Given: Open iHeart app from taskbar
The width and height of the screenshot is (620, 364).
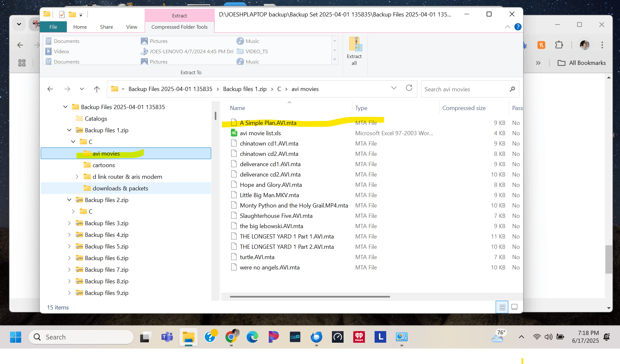Looking at the screenshot, I should [x=359, y=337].
